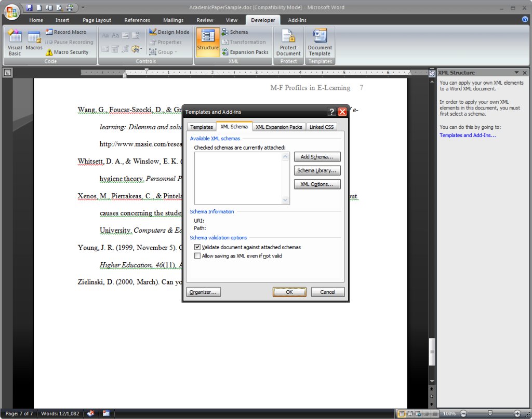Open the Linked CSS tab

tap(321, 127)
